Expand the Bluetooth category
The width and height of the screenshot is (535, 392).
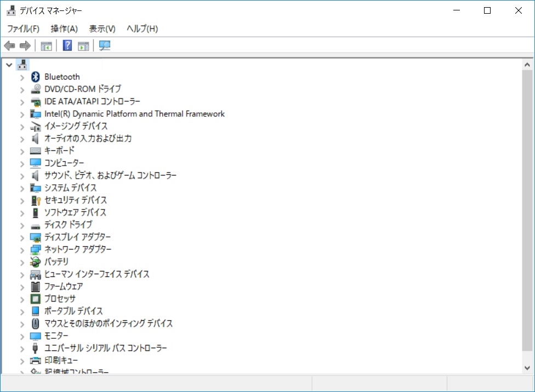pos(22,77)
